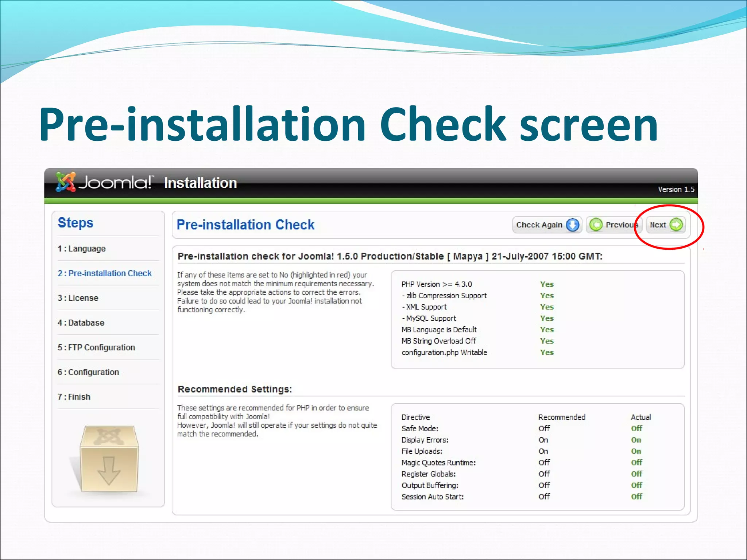
Task: Click 'configuration.php Writable' label
Action: [444, 352]
